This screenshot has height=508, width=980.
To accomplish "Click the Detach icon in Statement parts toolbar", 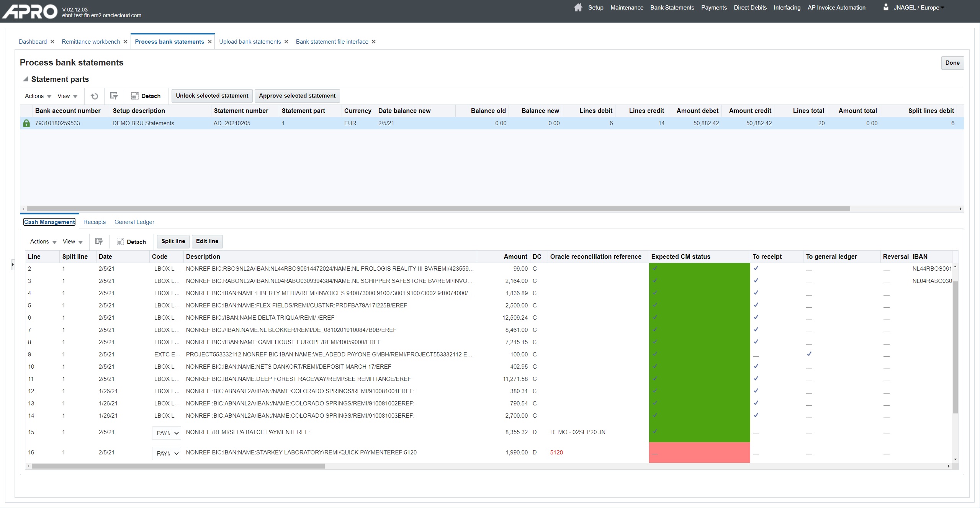I will click(135, 96).
